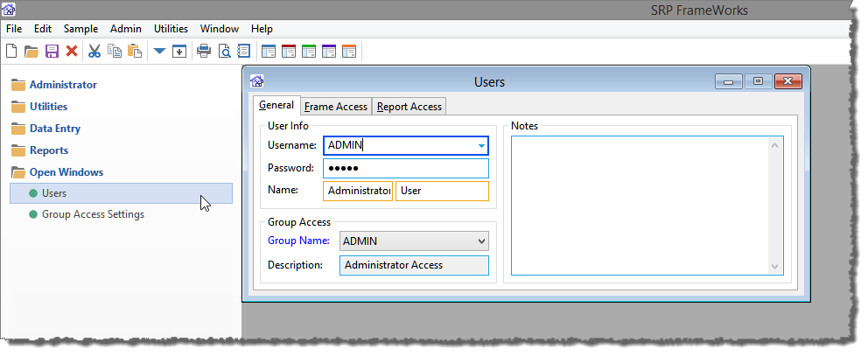Click the red X delete icon
This screenshot has width=868, height=356.
pos(72,52)
